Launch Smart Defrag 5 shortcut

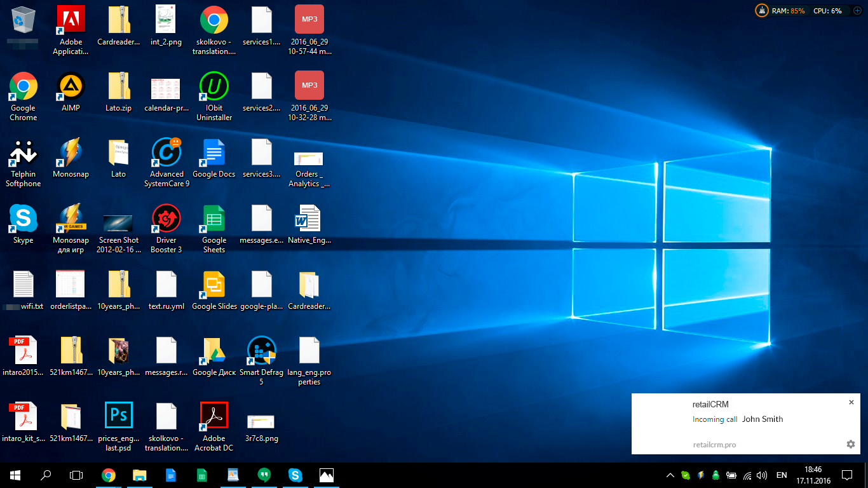(x=261, y=361)
